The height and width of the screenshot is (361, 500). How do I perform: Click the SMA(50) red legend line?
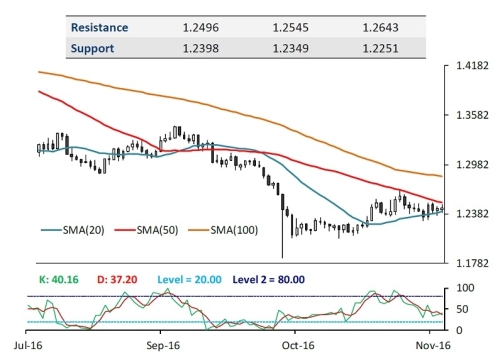pos(125,230)
